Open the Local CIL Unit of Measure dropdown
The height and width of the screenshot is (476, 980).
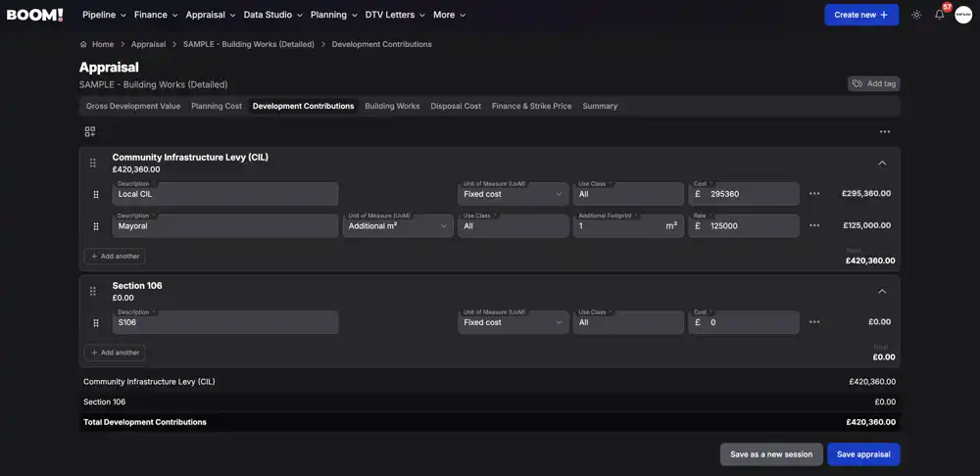(514, 194)
